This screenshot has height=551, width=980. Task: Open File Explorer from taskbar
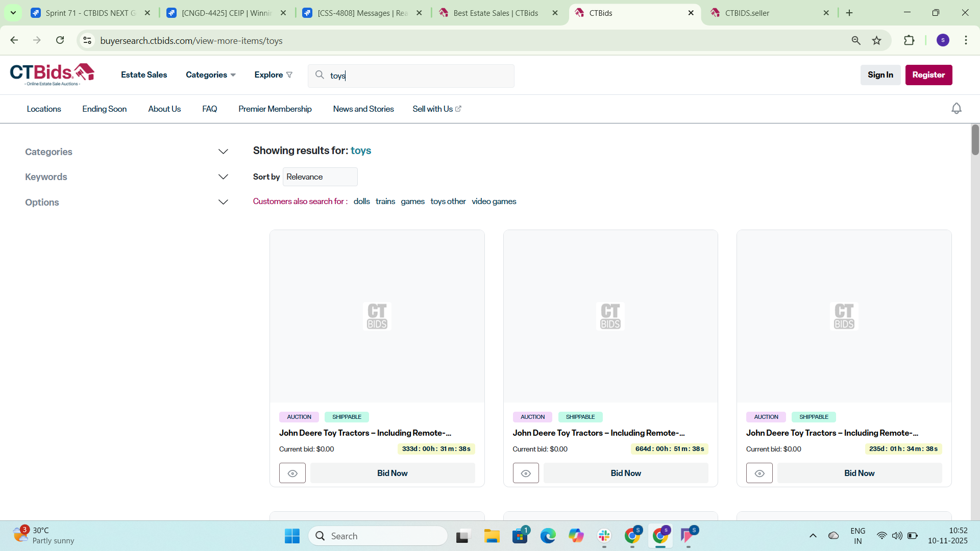pos(492,536)
